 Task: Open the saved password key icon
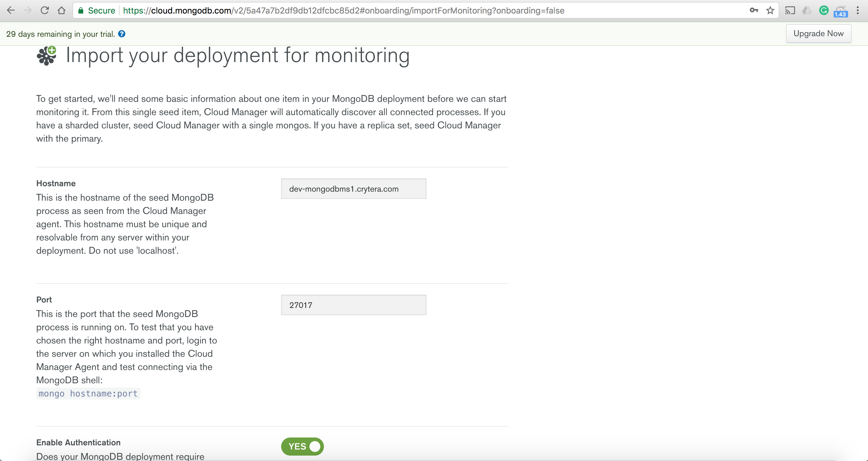[x=754, y=11]
